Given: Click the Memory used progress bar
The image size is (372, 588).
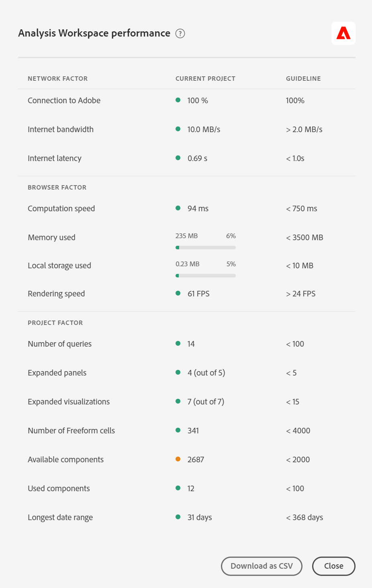Looking at the screenshot, I should pyautogui.click(x=206, y=247).
